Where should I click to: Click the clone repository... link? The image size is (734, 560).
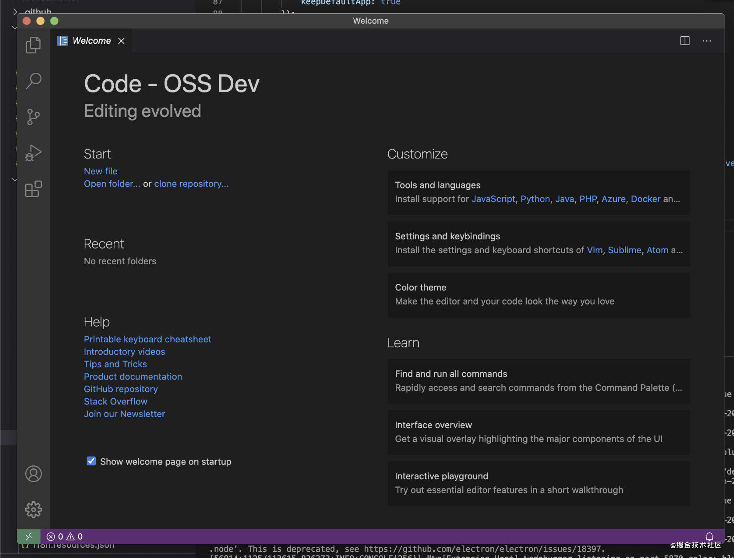click(192, 184)
